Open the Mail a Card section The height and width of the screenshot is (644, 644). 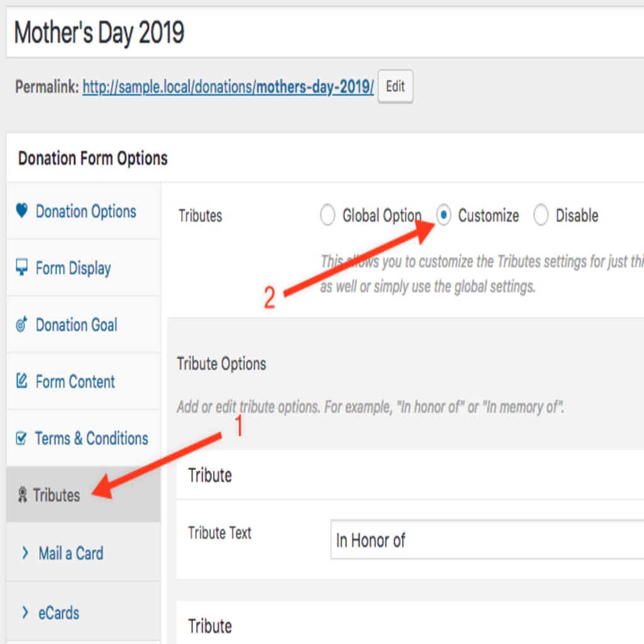[84, 553]
